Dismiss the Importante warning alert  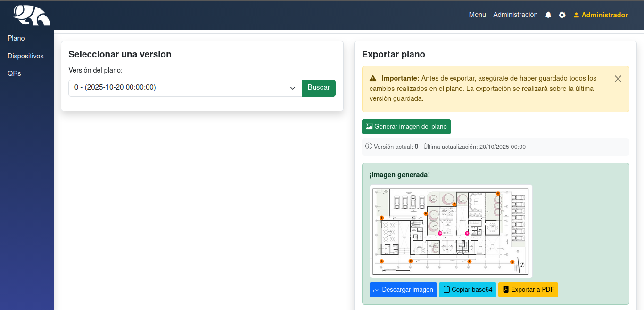coord(618,79)
